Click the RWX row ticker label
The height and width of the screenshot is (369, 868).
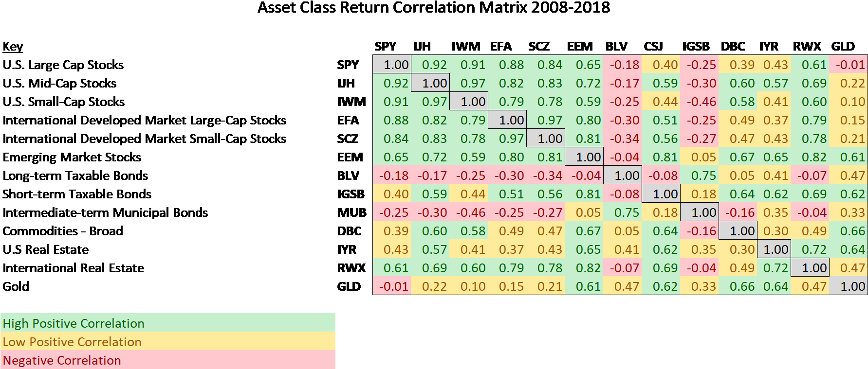point(351,268)
